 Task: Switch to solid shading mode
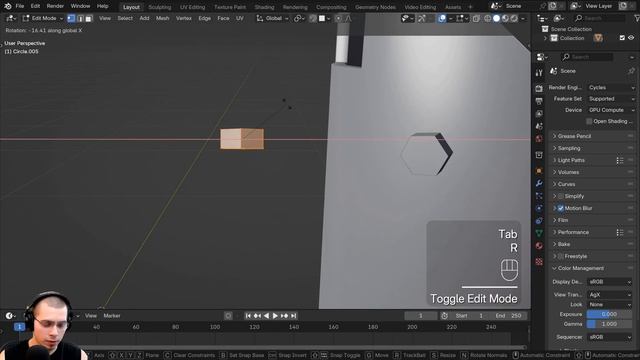click(x=496, y=18)
